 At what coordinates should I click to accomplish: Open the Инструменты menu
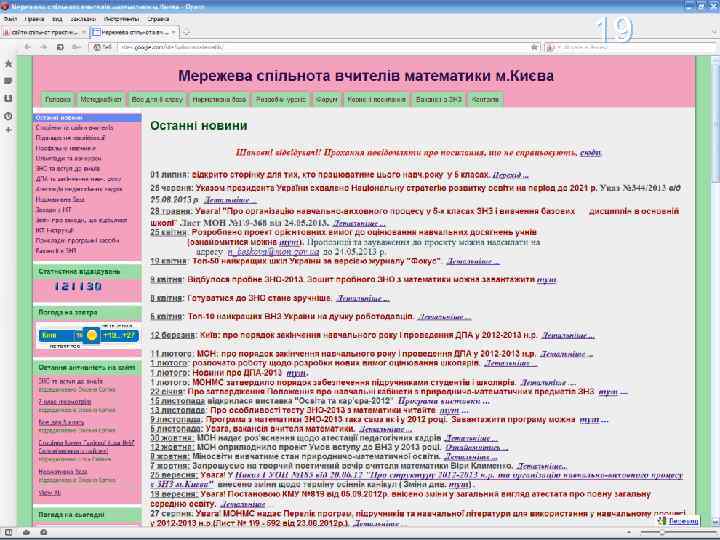coord(121,19)
